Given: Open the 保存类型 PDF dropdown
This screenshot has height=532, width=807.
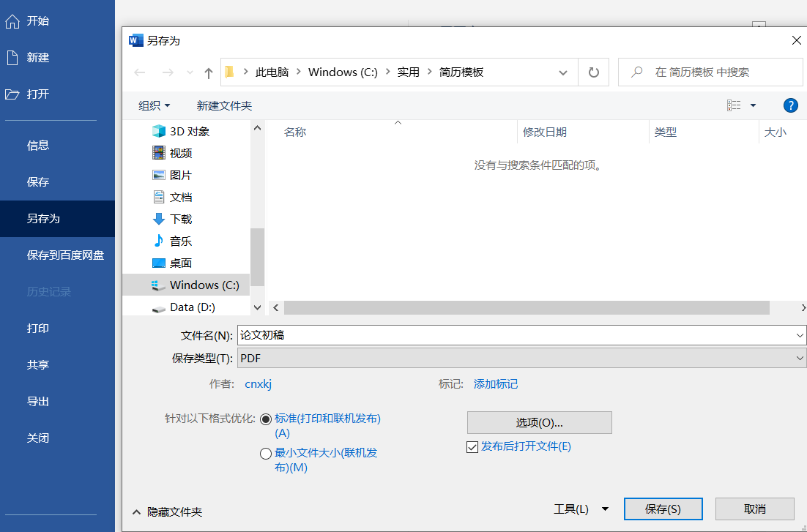Looking at the screenshot, I should 800,358.
